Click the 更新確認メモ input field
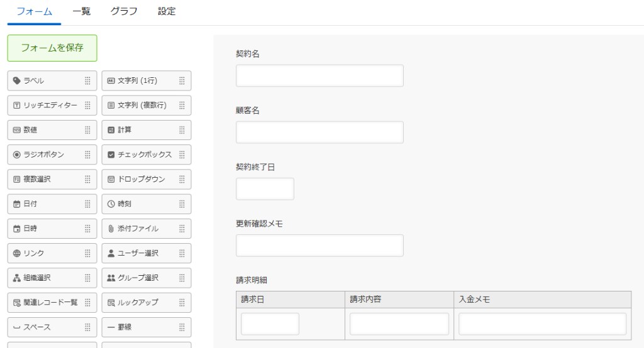644x348 pixels. pyautogui.click(x=319, y=246)
